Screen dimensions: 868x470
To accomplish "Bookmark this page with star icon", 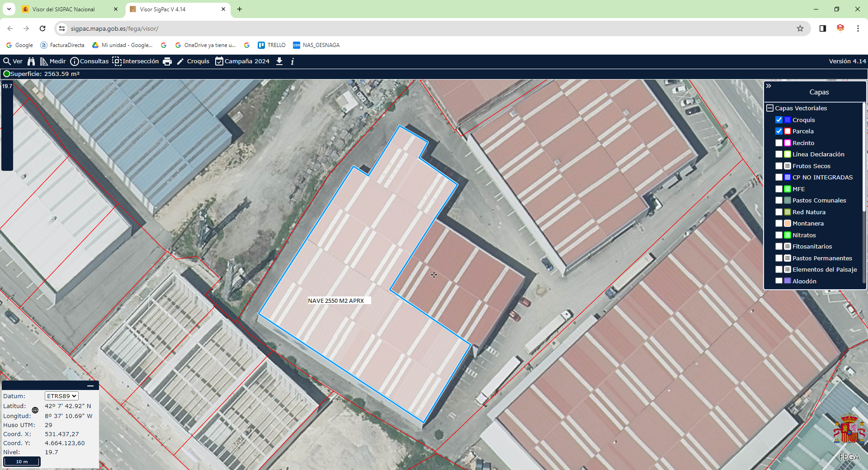I will 800,28.
